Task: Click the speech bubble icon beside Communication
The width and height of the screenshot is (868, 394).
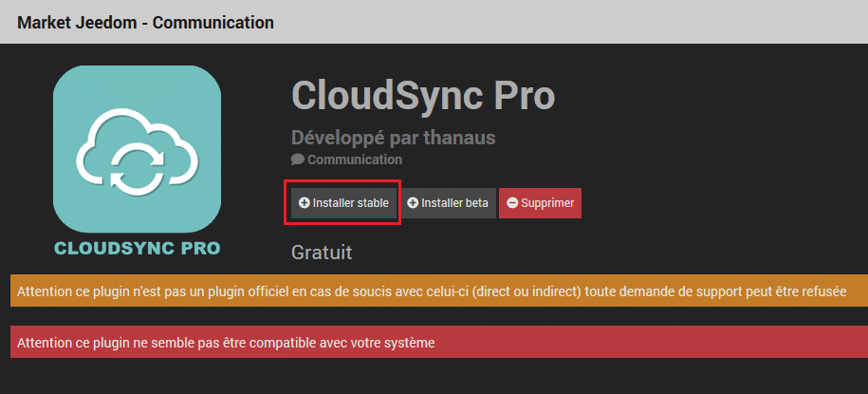Action: click(298, 159)
